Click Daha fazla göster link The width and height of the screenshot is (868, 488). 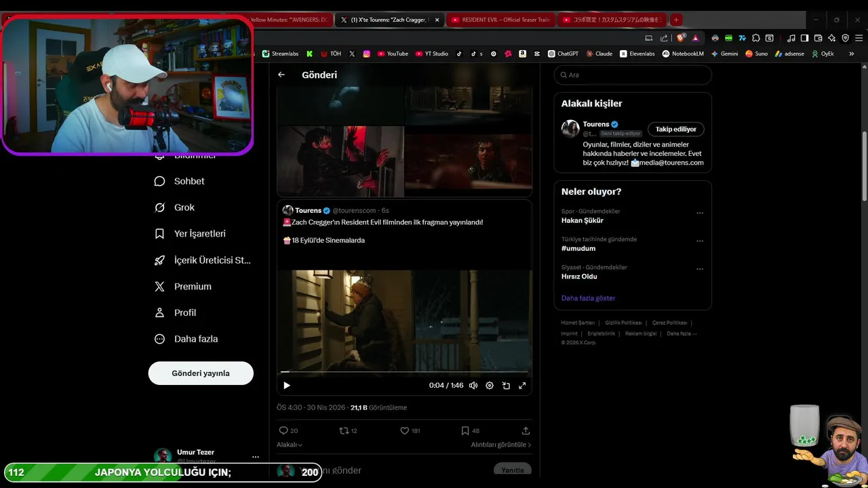tap(588, 298)
